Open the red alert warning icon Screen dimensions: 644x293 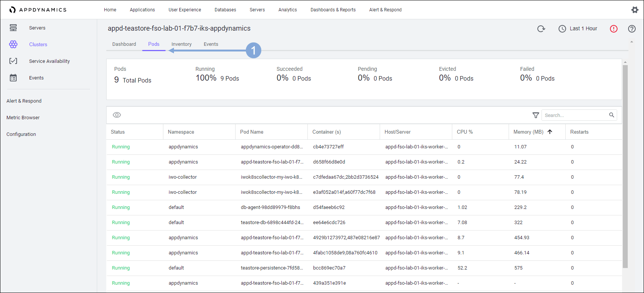click(x=613, y=29)
